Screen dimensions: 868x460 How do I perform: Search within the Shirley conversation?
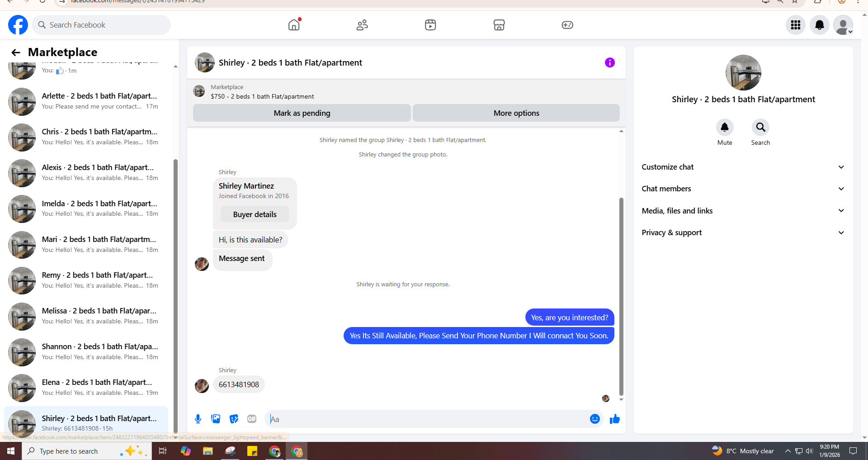pyautogui.click(x=760, y=128)
